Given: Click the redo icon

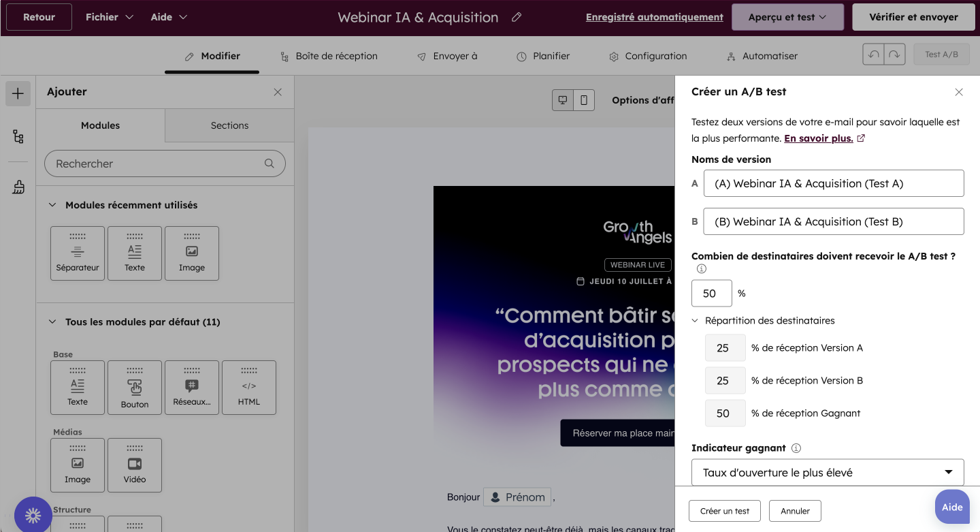Looking at the screenshot, I should pyautogui.click(x=894, y=54).
